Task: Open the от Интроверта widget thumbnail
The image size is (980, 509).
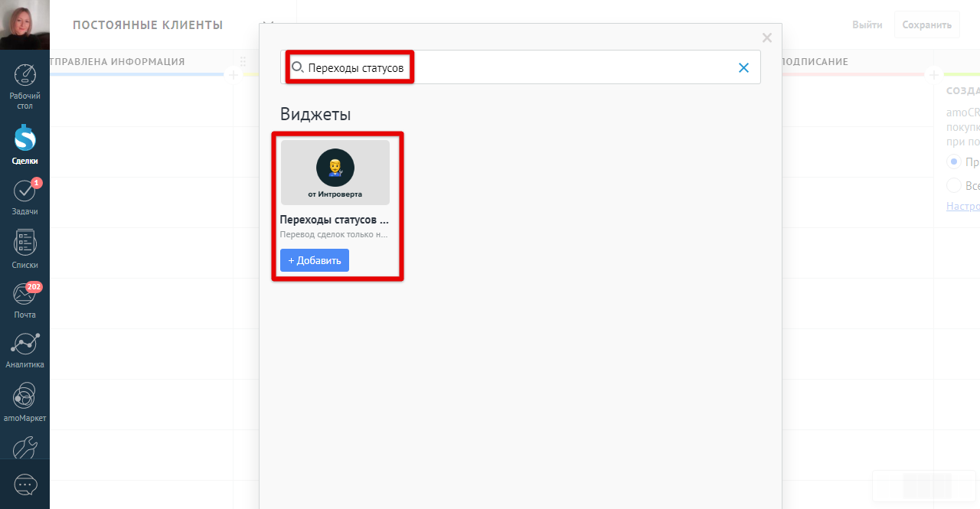Action: click(x=335, y=172)
